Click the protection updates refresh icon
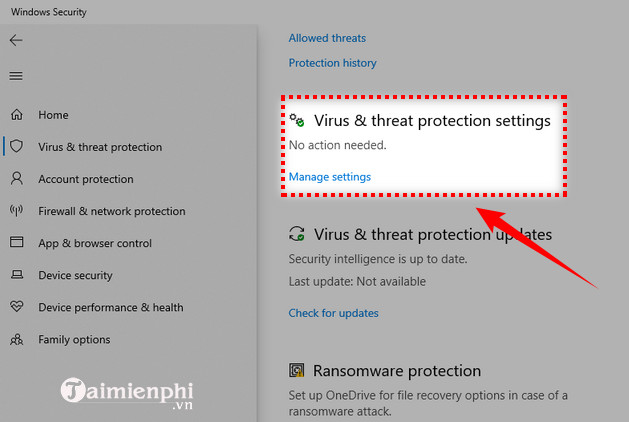629x422 pixels. (x=297, y=234)
